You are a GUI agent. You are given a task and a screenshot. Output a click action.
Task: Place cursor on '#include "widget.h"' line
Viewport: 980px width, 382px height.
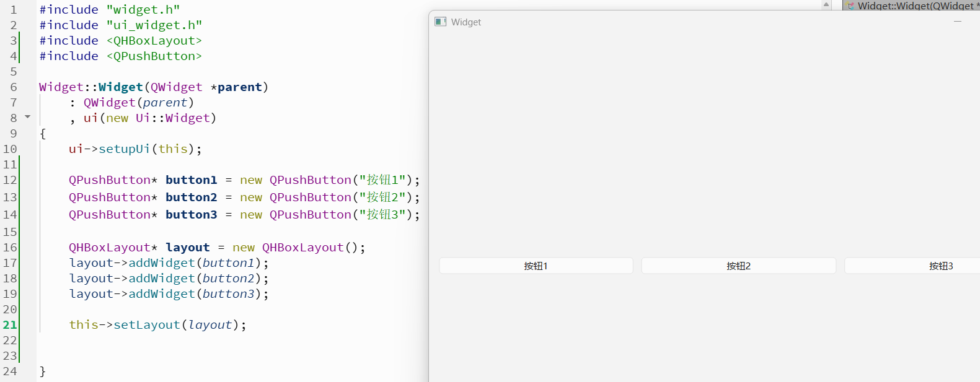(110, 9)
